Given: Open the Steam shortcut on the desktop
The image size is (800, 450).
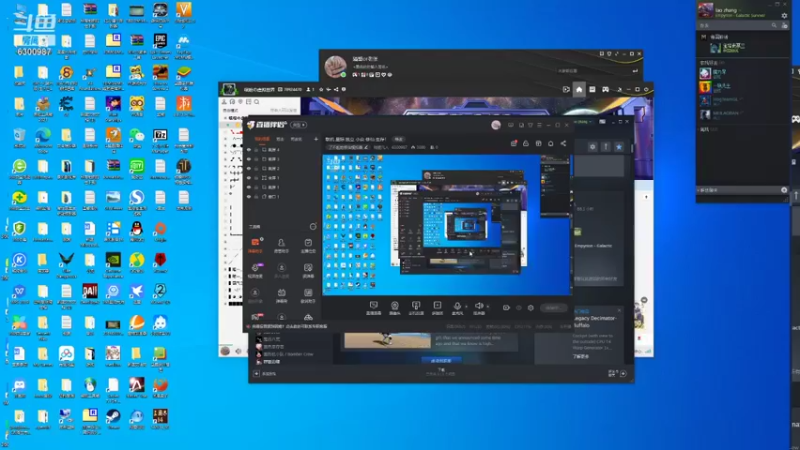Looking at the screenshot, I should pos(113,419).
